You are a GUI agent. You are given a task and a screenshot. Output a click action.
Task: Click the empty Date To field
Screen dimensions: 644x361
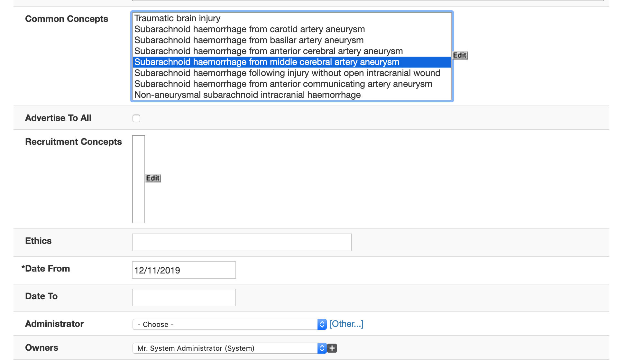(184, 298)
